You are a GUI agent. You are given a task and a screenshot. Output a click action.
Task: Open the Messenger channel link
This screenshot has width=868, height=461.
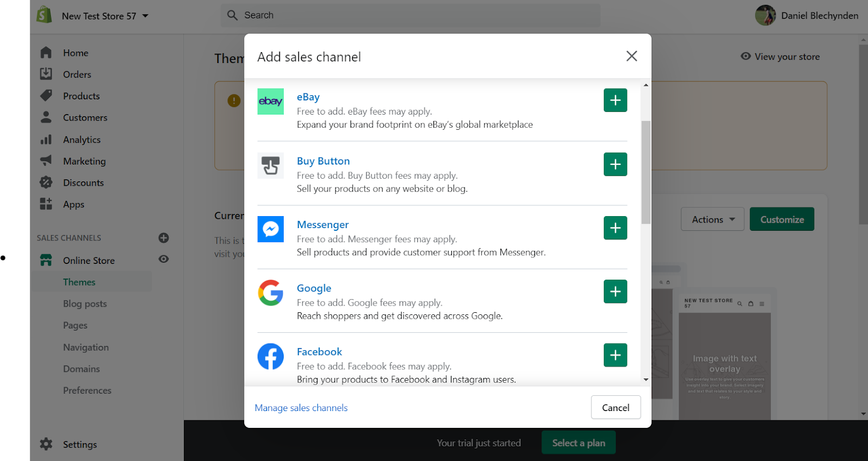pyautogui.click(x=323, y=225)
